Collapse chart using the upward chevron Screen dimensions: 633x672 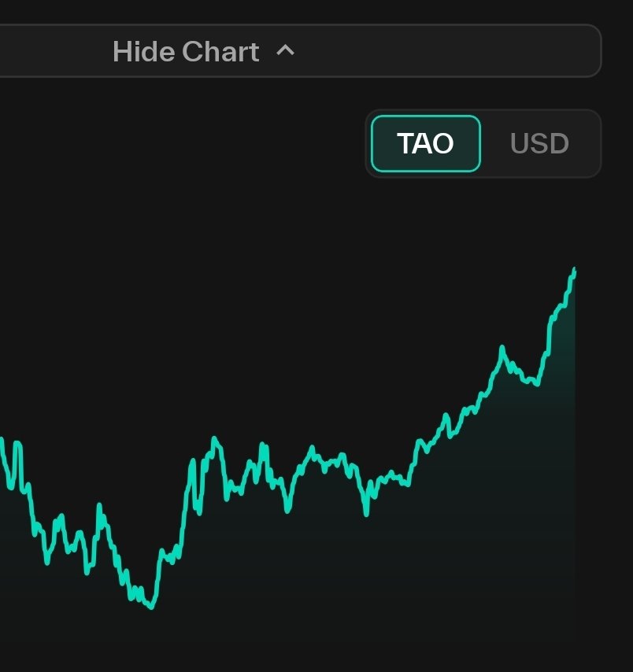click(x=285, y=51)
